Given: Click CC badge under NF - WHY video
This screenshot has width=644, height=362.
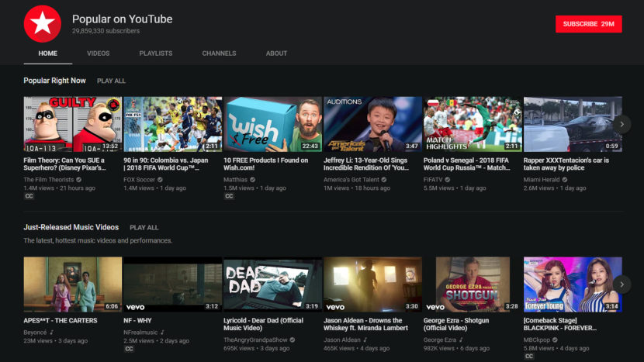Looking at the screenshot, I should (x=128, y=349).
